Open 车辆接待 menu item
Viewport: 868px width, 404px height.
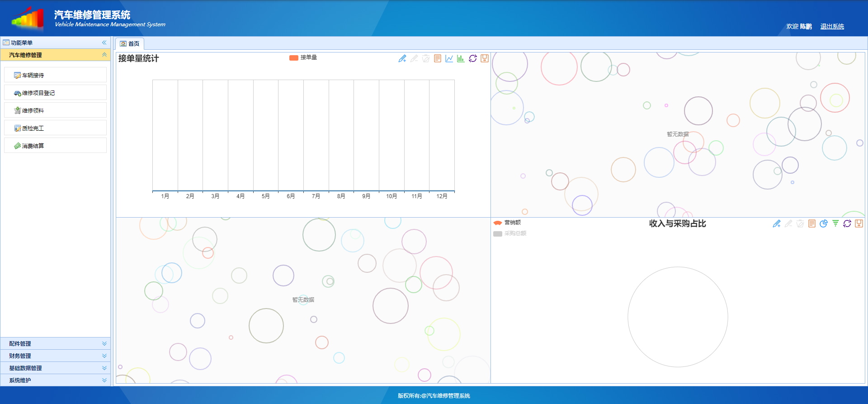tap(55, 75)
